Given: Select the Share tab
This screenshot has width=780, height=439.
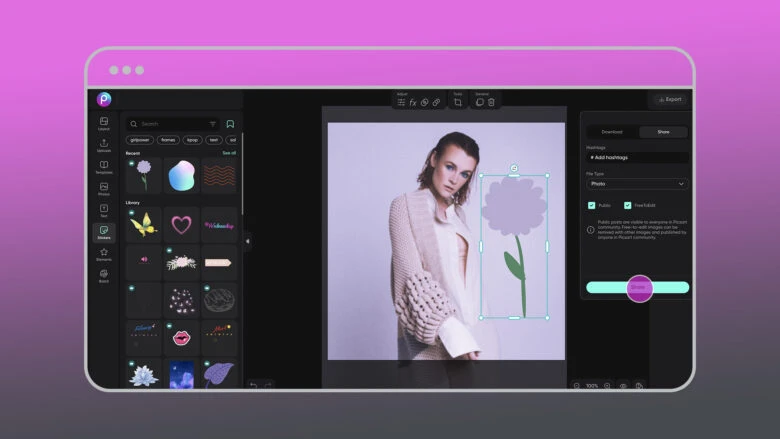Looking at the screenshot, I should 663,131.
